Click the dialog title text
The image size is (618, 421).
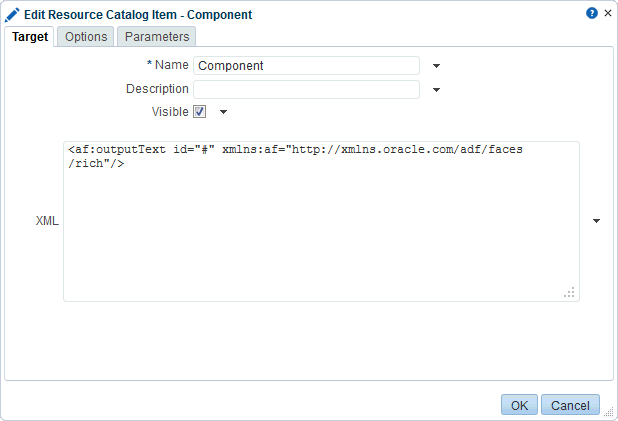click(x=138, y=15)
